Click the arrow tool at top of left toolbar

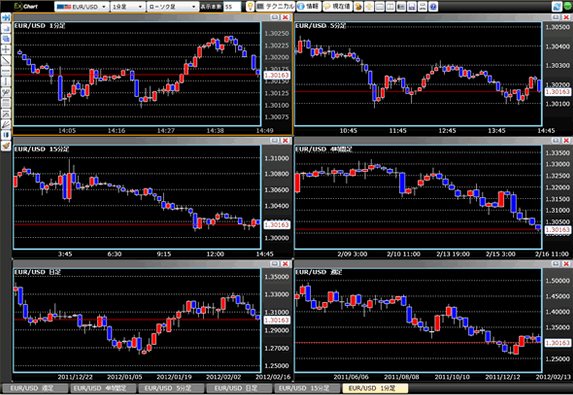coord(6,17)
